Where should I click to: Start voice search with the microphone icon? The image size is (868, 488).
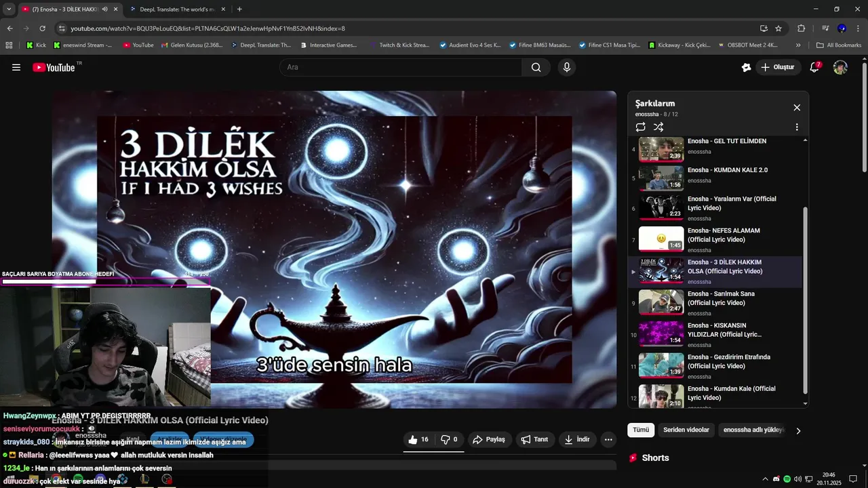pos(567,67)
